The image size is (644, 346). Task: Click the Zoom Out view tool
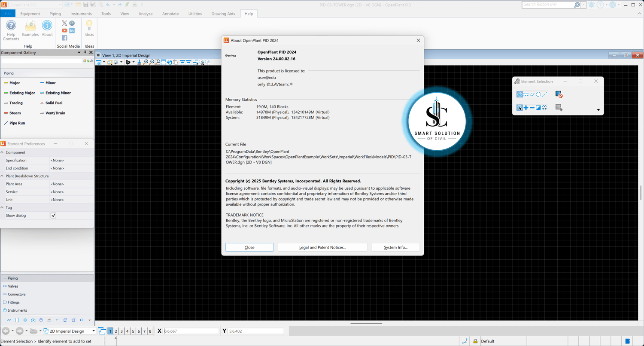(x=152, y=62)
